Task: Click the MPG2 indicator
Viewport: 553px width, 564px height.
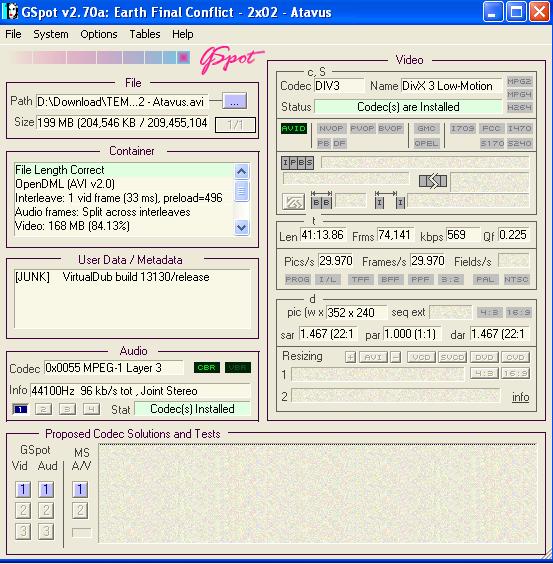Action: (519, 81)
